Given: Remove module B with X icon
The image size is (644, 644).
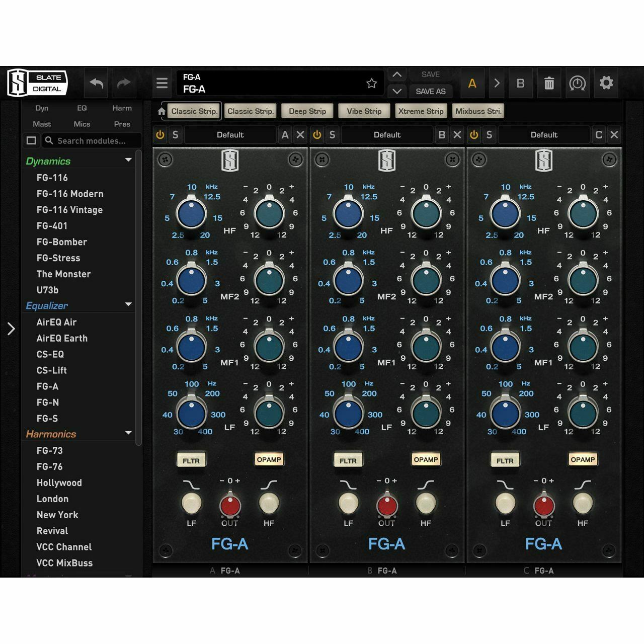Looking at the screenshot, I should tap(457, 135).
